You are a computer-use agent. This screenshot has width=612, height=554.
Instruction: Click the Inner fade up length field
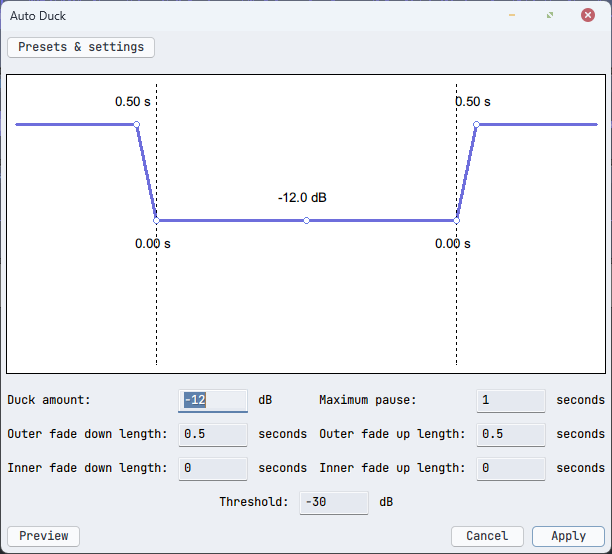pyautogui.click(x=511, y=468)
